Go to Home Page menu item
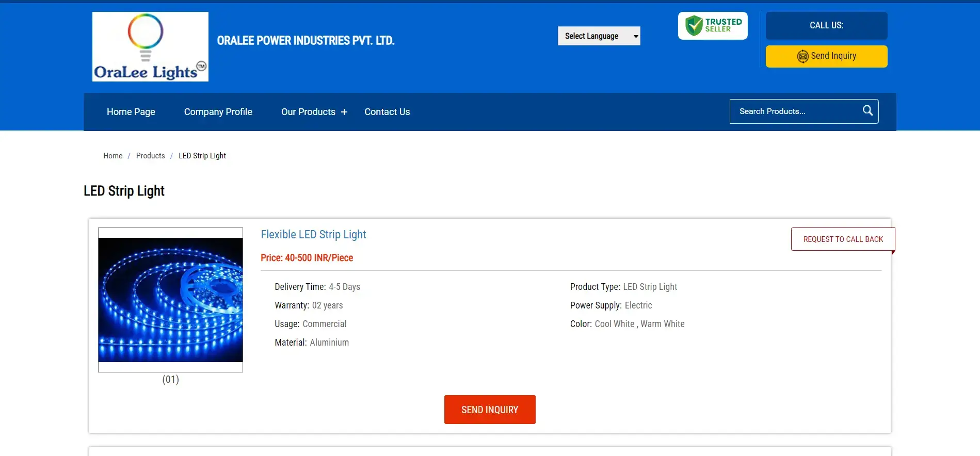Viewport: 980px width, 456px height. tap(131, 112)
